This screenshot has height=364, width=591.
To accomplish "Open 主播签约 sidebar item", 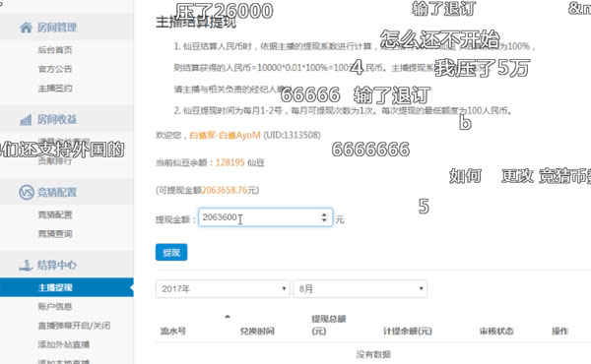I will point(55,89).
